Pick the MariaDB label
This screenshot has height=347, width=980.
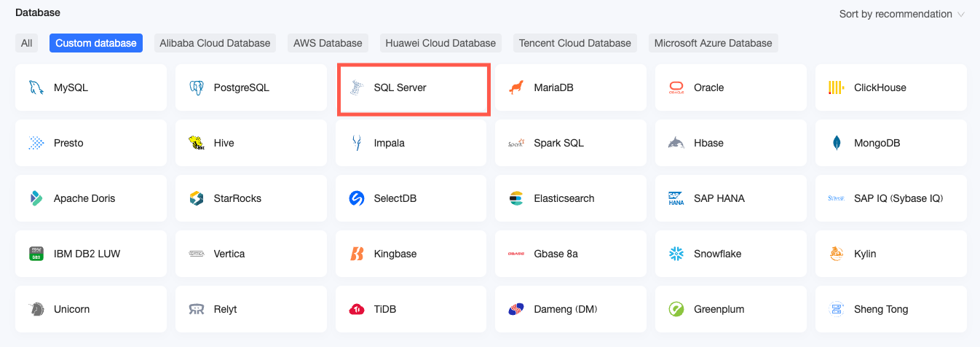coord(554,87)
